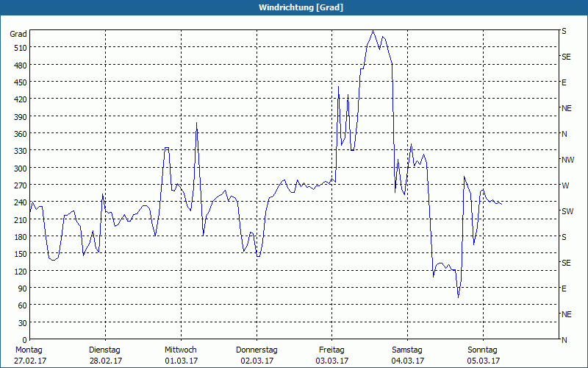Click the Mittwoch day label

181,350
